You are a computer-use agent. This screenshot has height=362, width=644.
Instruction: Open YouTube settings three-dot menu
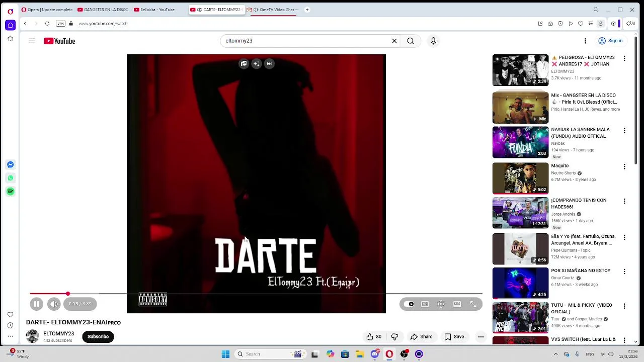click(x=585, y=41)
